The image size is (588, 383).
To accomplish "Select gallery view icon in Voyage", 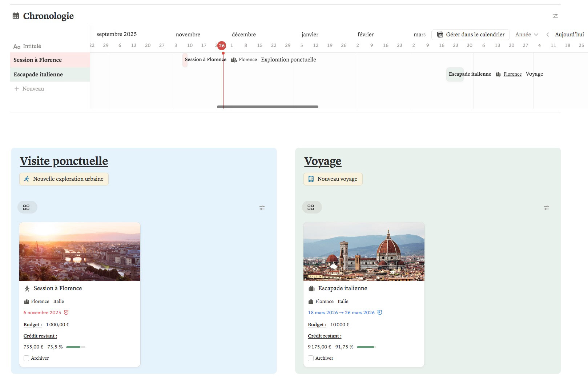I will click(x=311, y=207).
